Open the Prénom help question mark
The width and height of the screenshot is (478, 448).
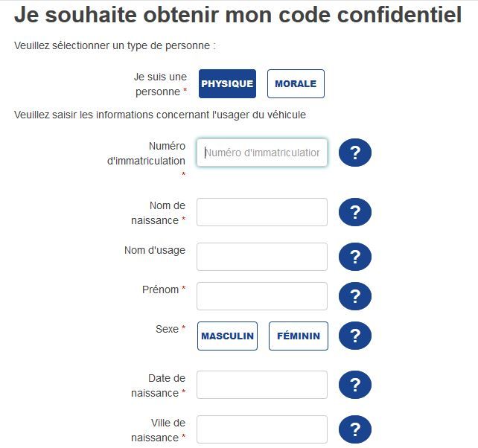pos(355,296)
